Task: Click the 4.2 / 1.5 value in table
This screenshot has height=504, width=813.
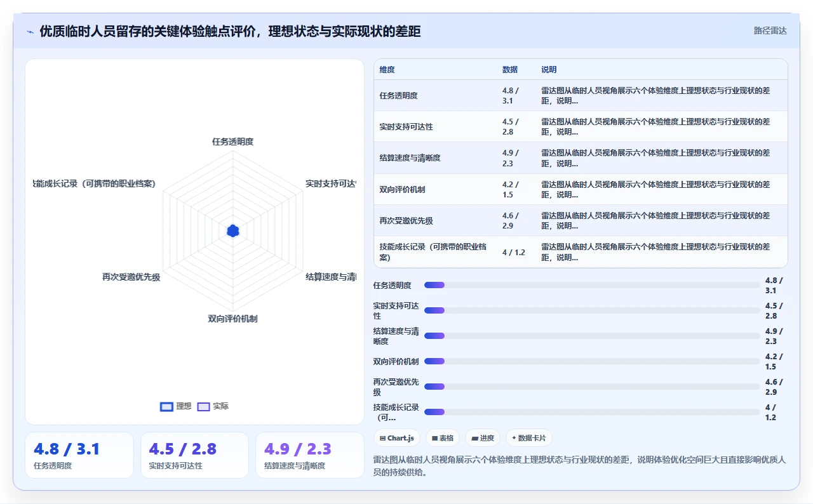Action: (511, 189)
